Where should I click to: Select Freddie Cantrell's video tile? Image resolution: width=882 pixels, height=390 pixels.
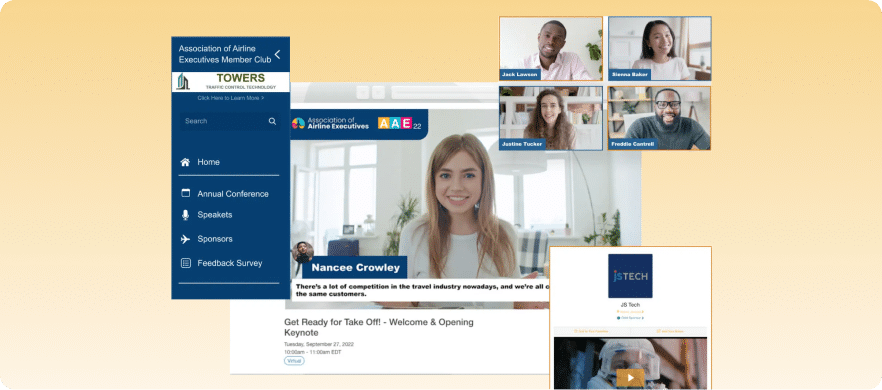[x=659, y=118]
